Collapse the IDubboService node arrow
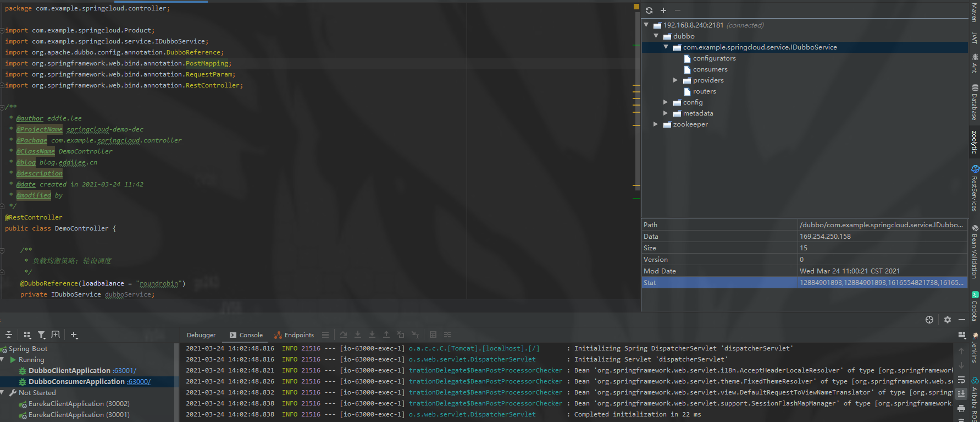Screen dimensions: 980x422 pos(666,47)
